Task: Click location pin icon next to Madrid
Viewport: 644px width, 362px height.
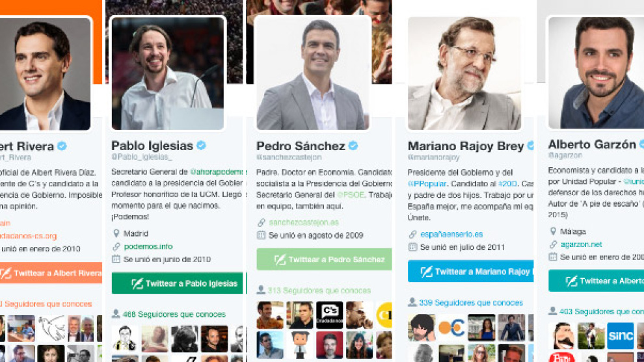Action: pos(116,233)
